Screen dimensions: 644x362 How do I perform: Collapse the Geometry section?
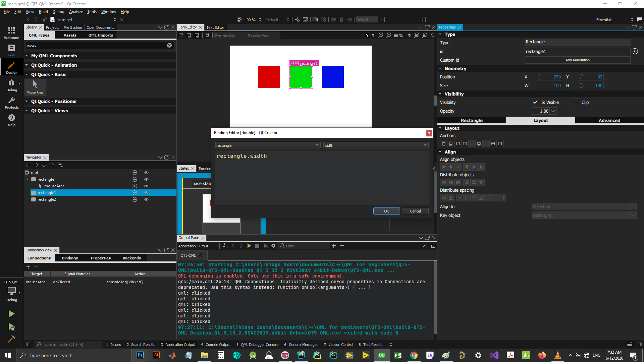click(440, 68)
